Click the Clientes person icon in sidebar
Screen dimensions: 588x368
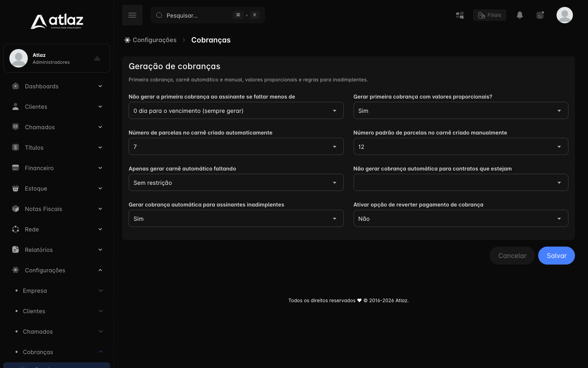[x=16, y=106]
